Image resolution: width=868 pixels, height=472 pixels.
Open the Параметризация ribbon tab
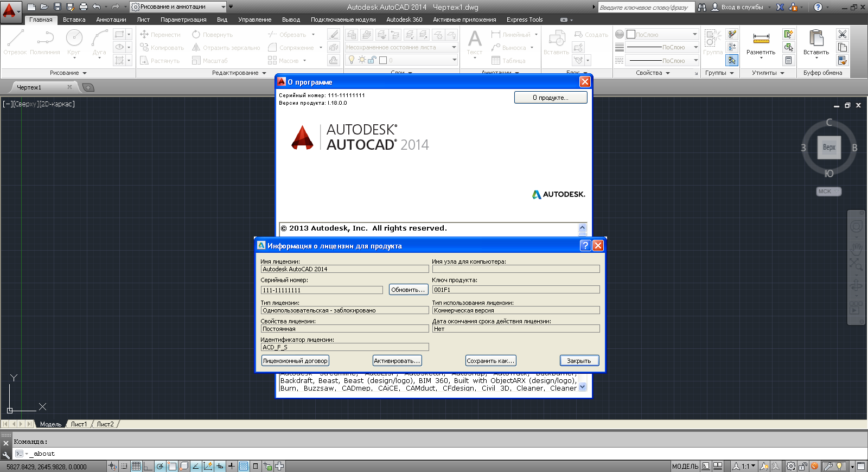click(x=183, y=20)
